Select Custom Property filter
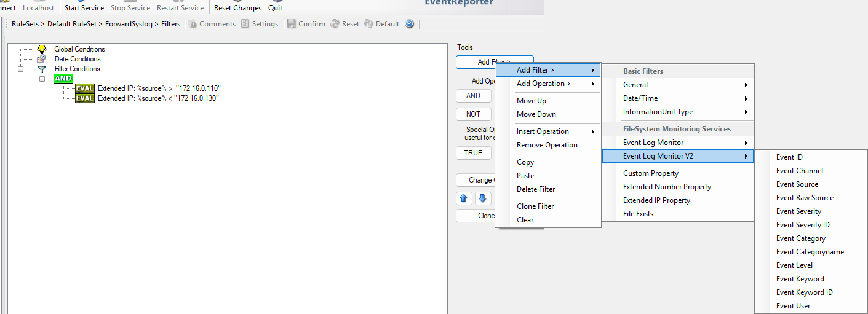Image resolution: width=868 pixels, height=314 pixels. (678, 173)
